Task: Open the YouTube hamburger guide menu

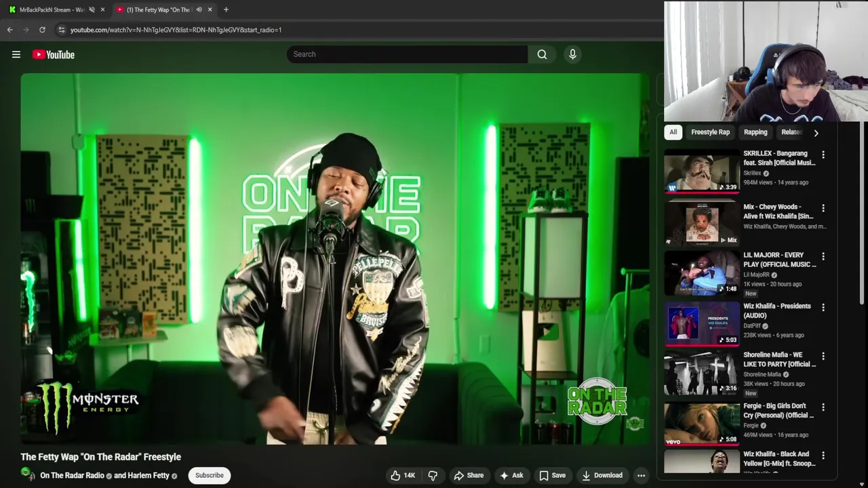Action: [x=16, y=54]
